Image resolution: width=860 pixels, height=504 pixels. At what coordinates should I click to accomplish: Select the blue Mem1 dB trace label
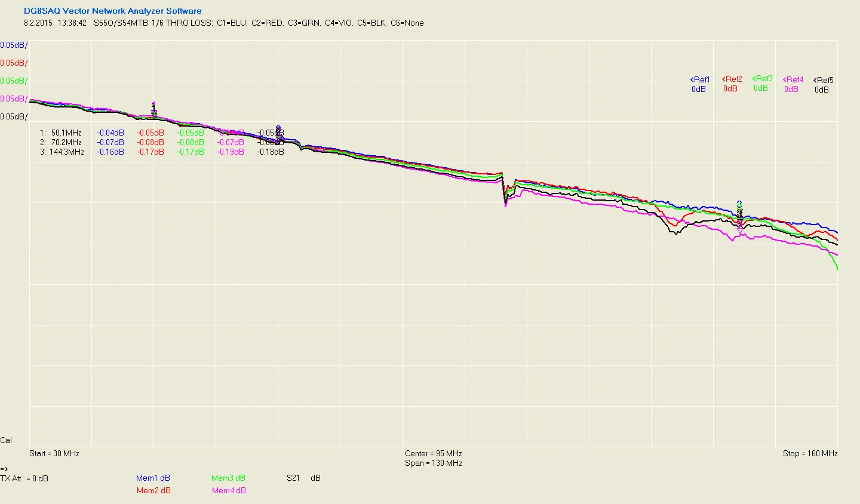(153, 478)
